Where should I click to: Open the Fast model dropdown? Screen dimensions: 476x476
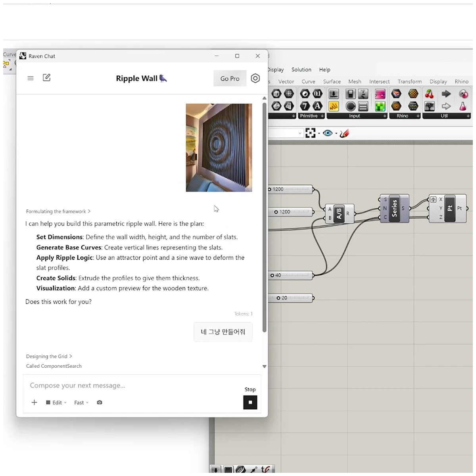tap(81, 402)
